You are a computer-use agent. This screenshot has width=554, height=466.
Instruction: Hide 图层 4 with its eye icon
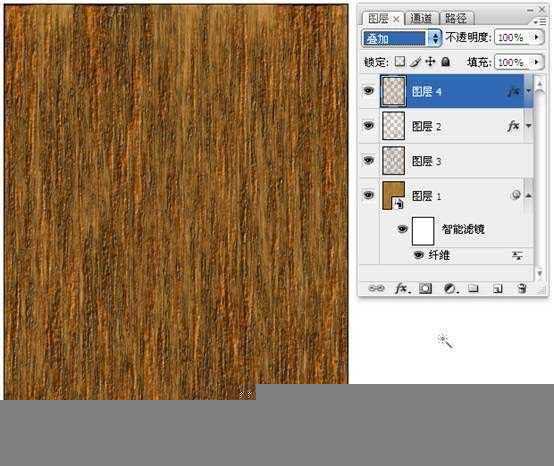[x=369, y=91]
